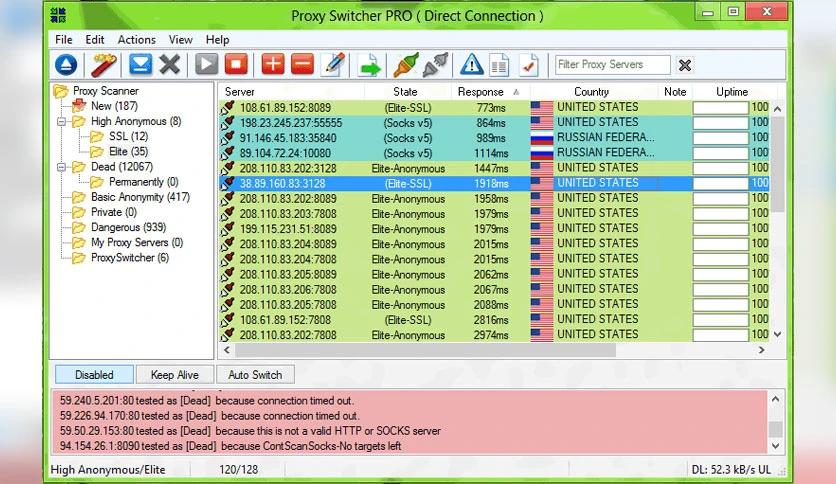Click the red minus remove proxy icon
836x484 pixels.
302,65
